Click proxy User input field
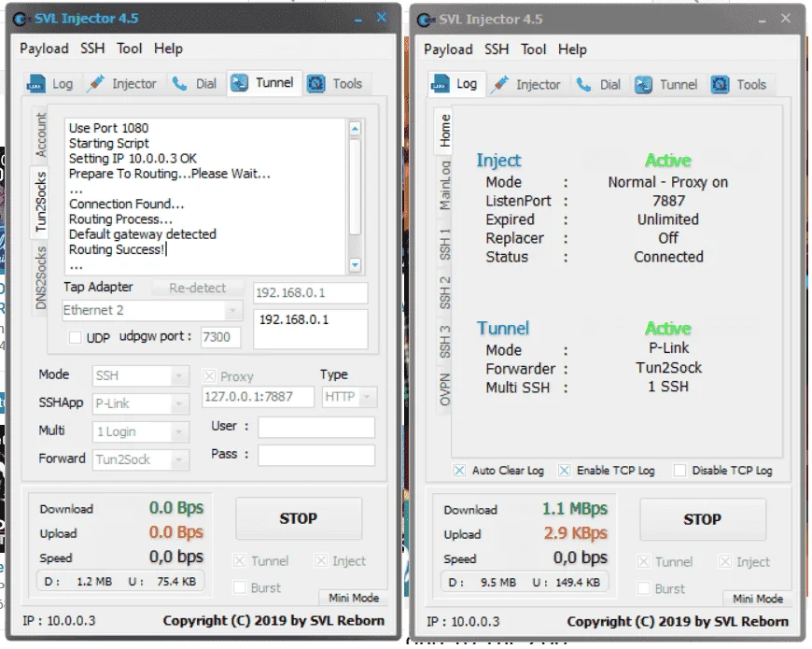This screenshot has height=649, width=812. (x=316, y=428)
